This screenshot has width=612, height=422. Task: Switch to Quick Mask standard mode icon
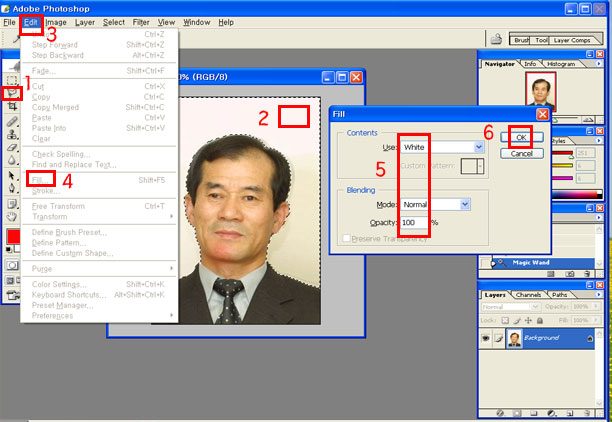pyautogui.click(x=12, y=265)
